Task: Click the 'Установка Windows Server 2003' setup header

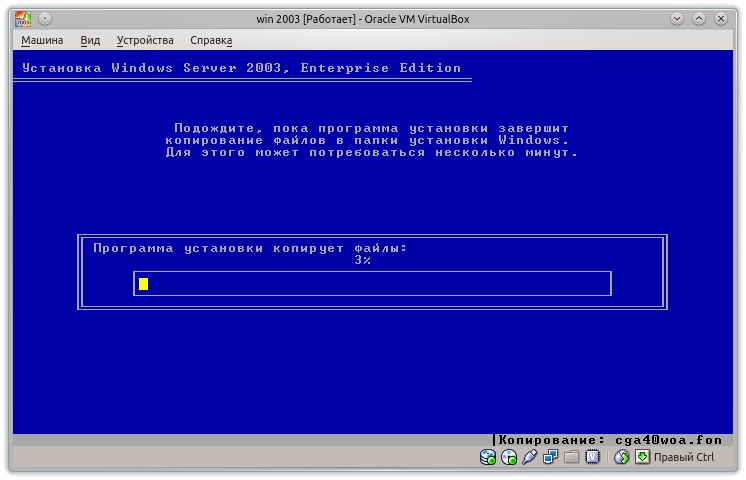Action: pyautogui.click(x=242, y=68)
